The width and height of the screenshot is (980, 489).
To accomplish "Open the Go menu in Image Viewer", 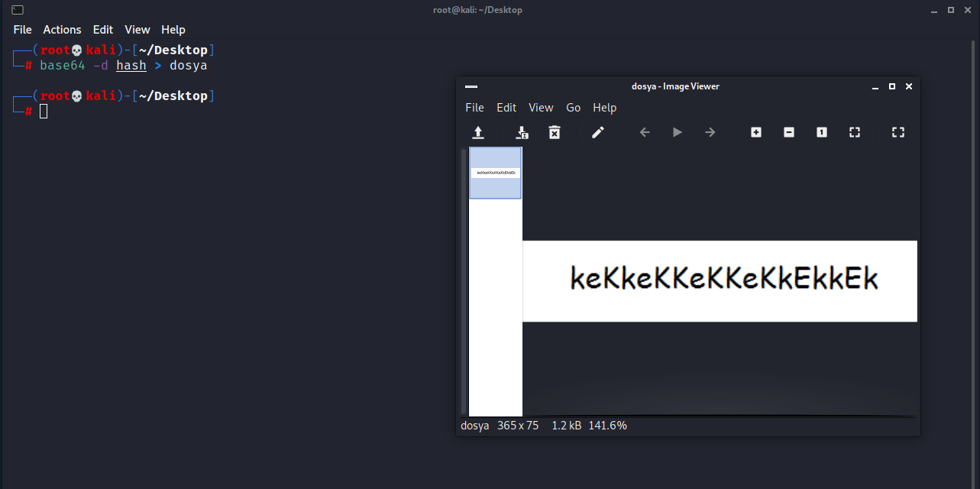I will pos(574,108).
